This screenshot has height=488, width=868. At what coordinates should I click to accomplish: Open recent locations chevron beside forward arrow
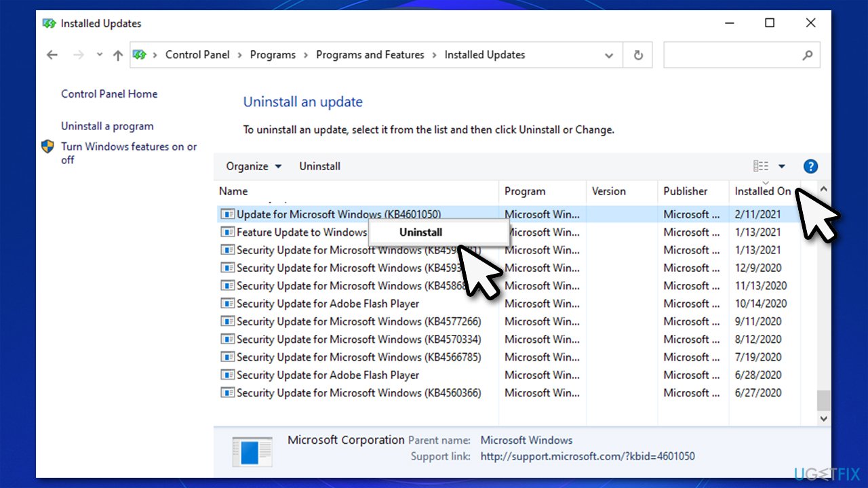point(99,55)
